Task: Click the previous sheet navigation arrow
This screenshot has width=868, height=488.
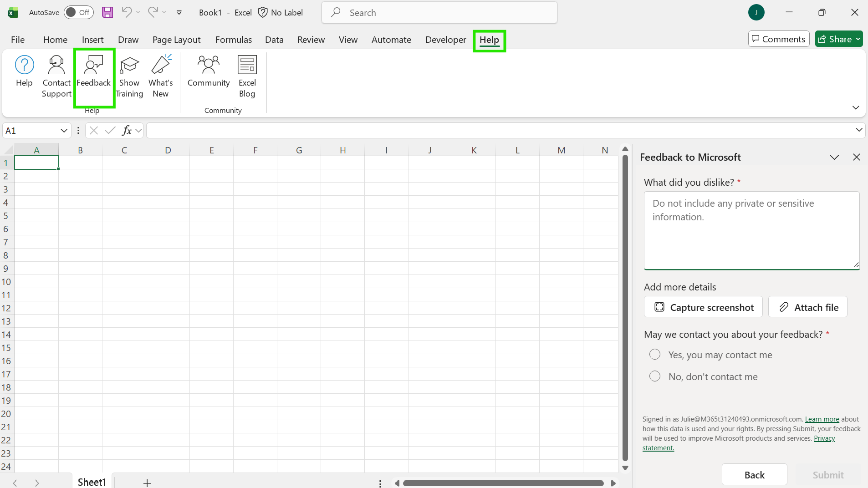Action: coord(15,483)
